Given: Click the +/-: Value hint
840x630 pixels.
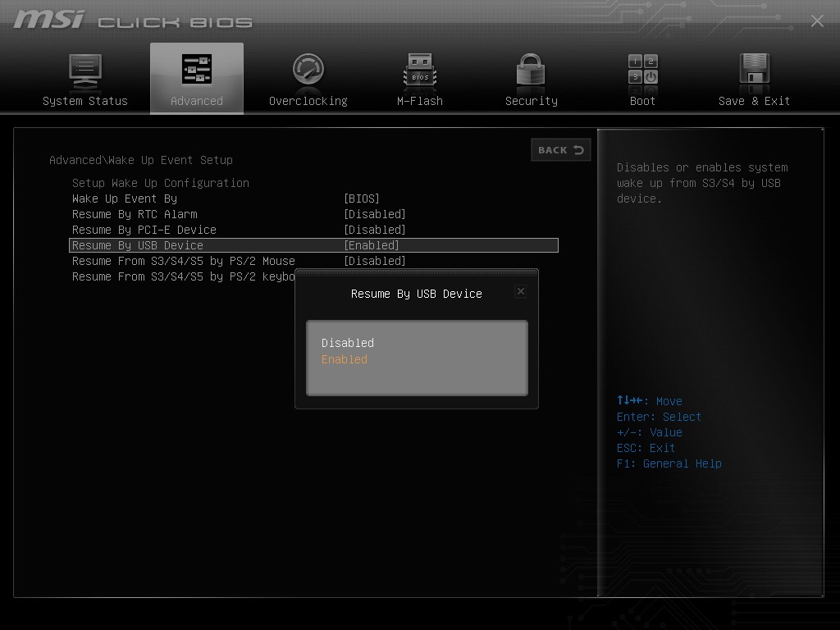Looking at the screenshot, I should [x=650, y=432].
